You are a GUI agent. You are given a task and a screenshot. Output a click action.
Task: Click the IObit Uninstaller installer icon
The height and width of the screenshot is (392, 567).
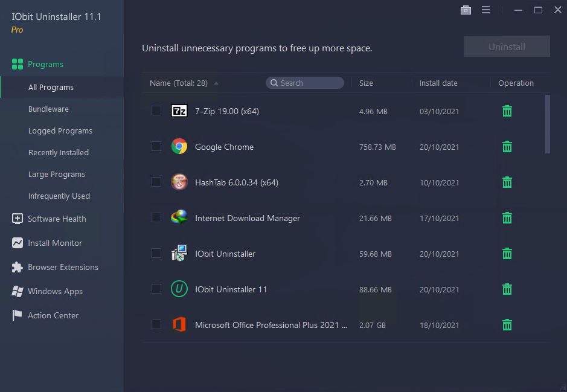coord(179,253)
